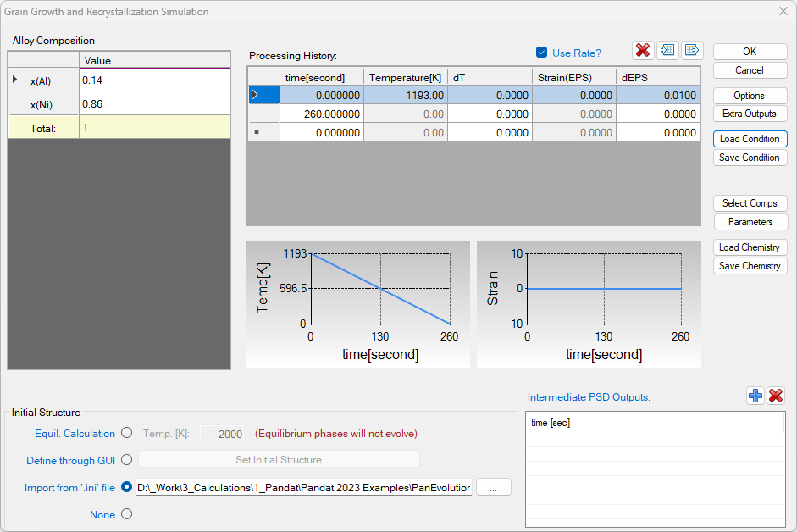This screenshot has height=532, width=797.
Task: Click the blue plus icon for Intermediate PSD Outputs
Action: pos(755,396)
